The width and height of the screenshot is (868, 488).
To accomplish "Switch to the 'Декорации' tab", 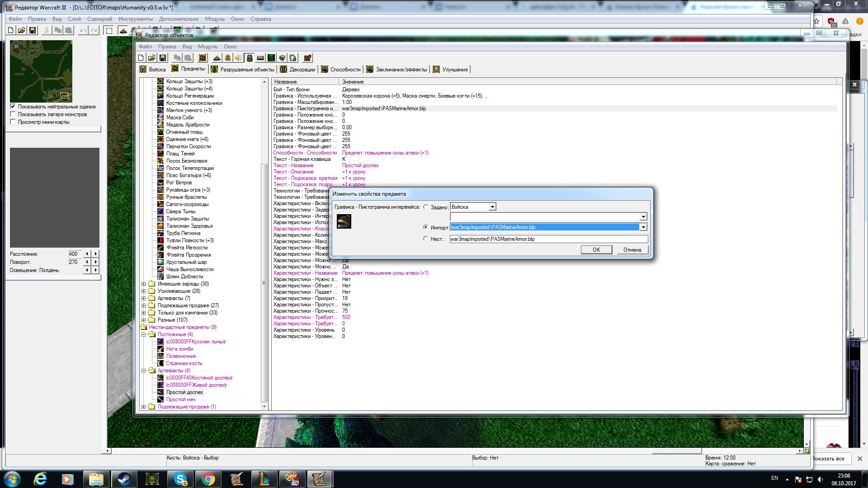I will tap(297, 69).
